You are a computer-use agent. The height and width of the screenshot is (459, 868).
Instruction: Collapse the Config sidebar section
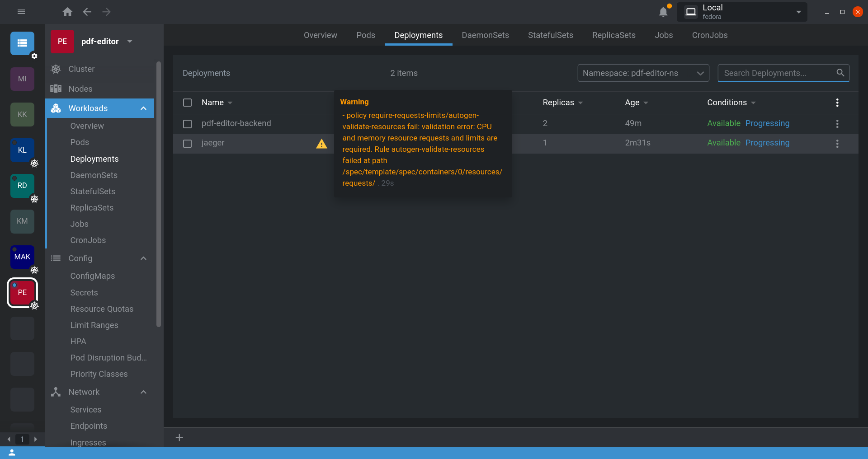tap(143, 258)
